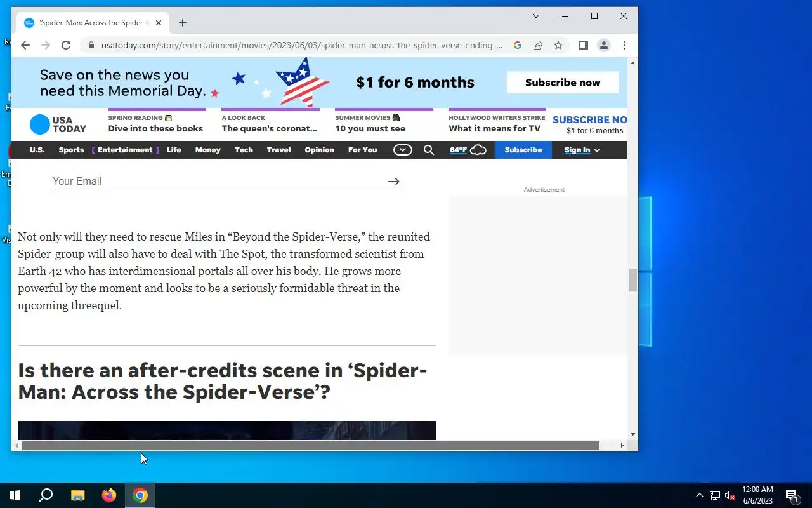This screenshot has height=508, width=812.
Task: Open the Life section
Action: [174, 150]
